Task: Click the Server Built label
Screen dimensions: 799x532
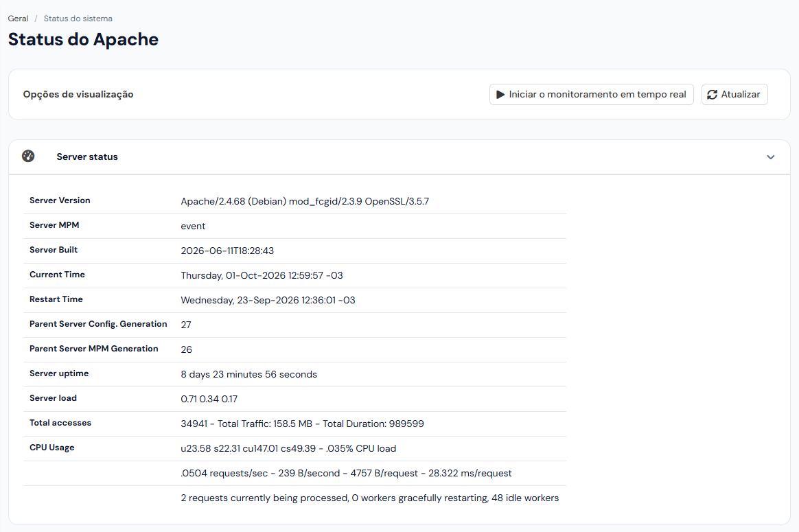Action: coord(54,250)
